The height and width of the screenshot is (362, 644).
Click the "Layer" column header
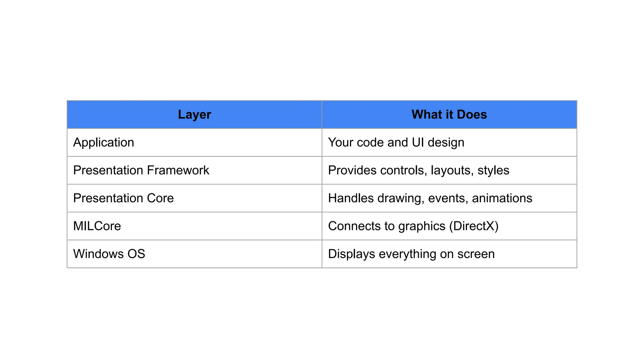tap(194, 115)
